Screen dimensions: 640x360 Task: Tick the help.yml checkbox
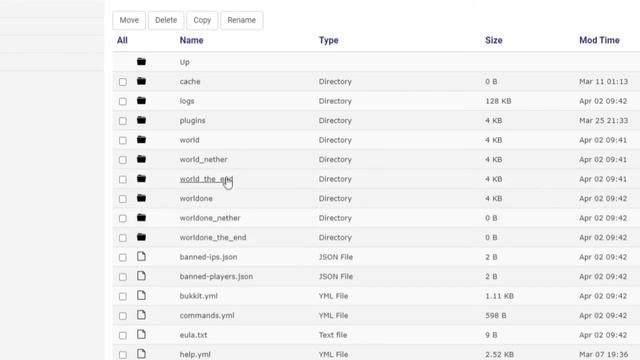[x=122, y=355]
